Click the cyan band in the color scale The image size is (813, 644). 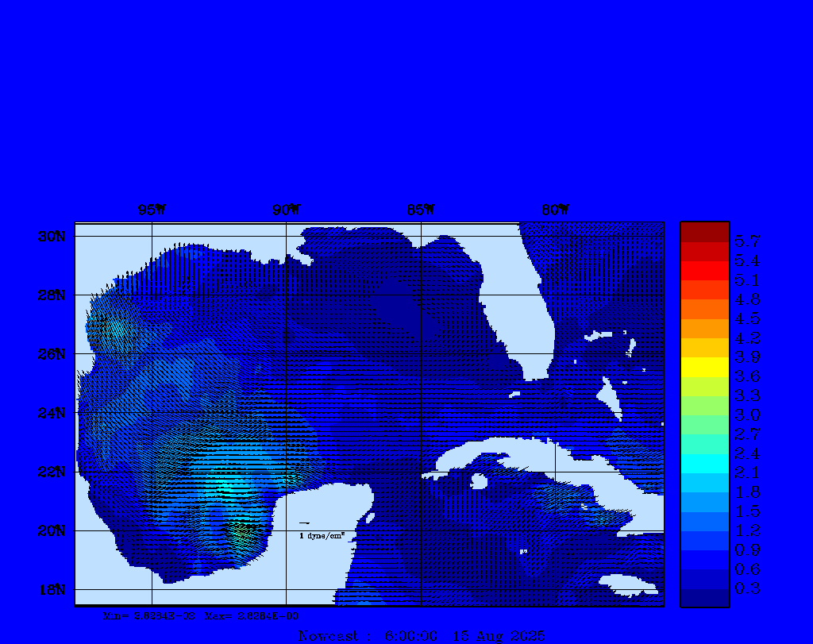click(704, 463)
